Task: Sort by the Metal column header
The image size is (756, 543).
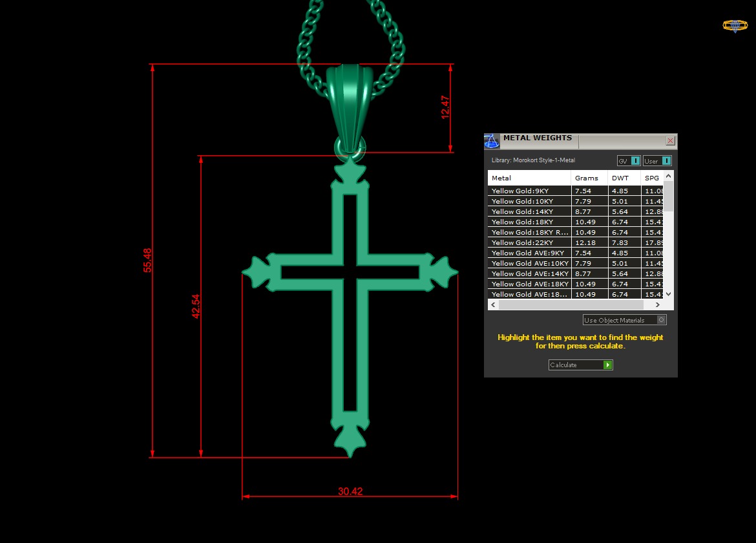Action: coord(529,178)
